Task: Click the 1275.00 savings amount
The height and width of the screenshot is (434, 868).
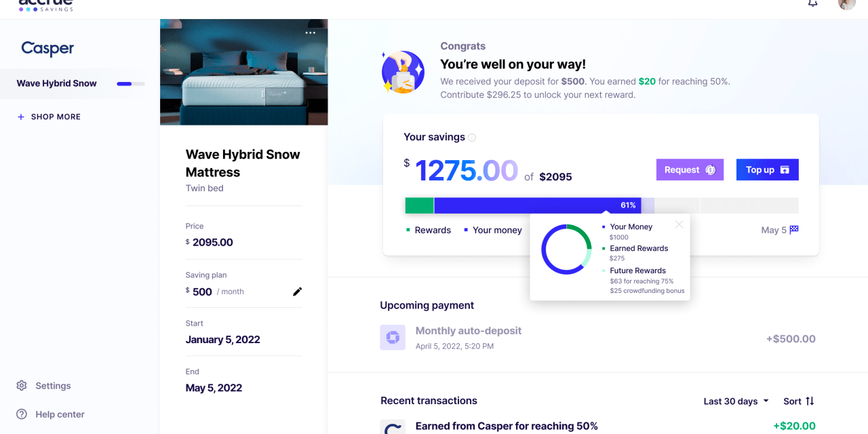Action: (467, 171)
